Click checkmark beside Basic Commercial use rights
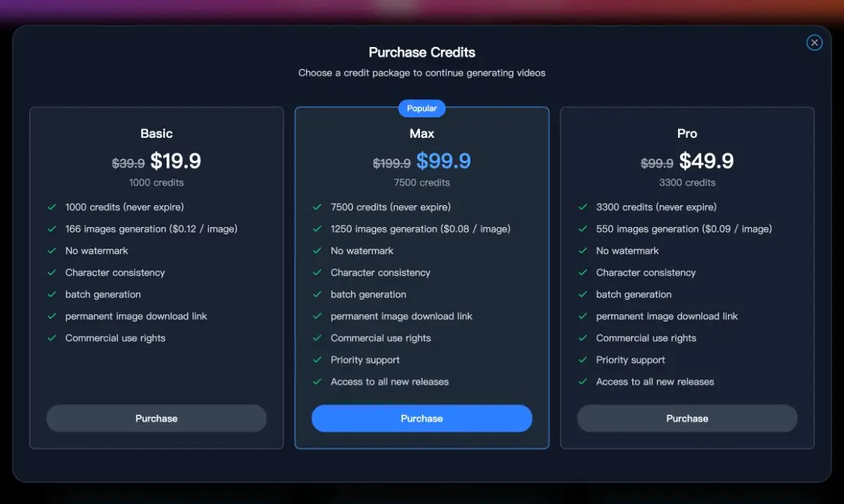 coord(52,338)
